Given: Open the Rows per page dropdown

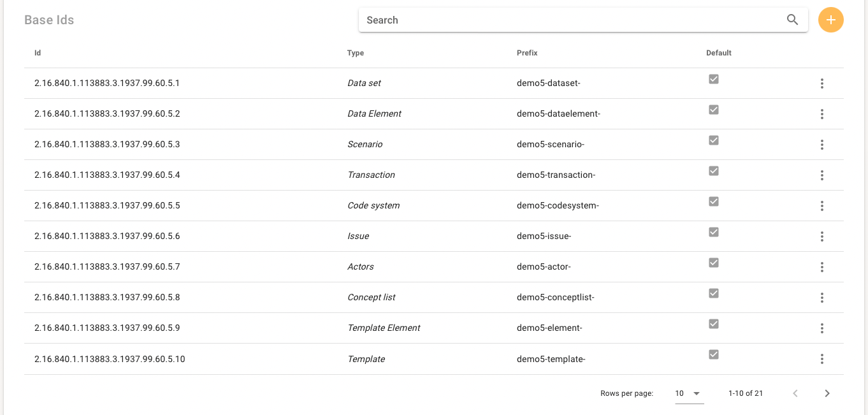Looking at the screenshot, I should [688, 393].
